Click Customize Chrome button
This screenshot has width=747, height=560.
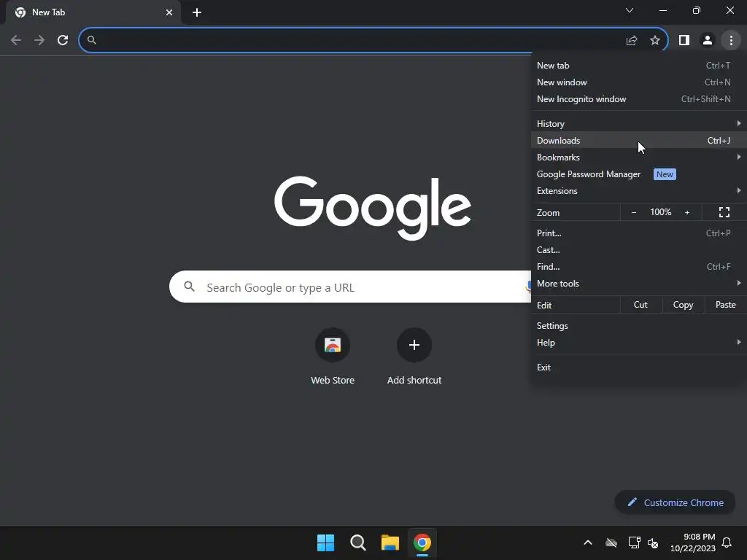point(675,502)
